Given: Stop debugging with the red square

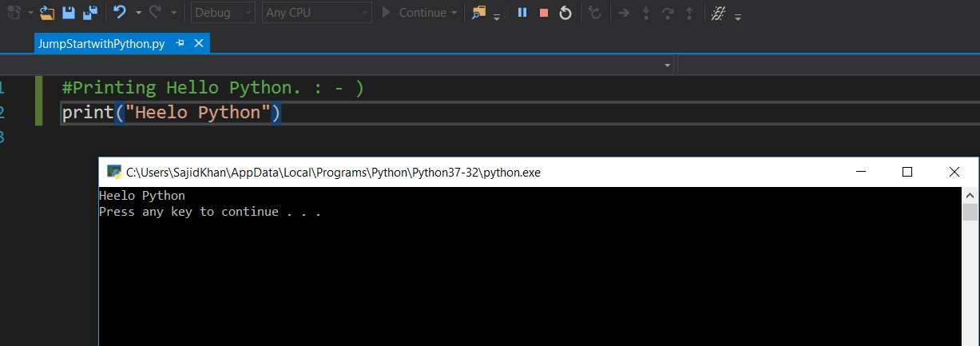Looking at the screenshot, I should point(544,13).
